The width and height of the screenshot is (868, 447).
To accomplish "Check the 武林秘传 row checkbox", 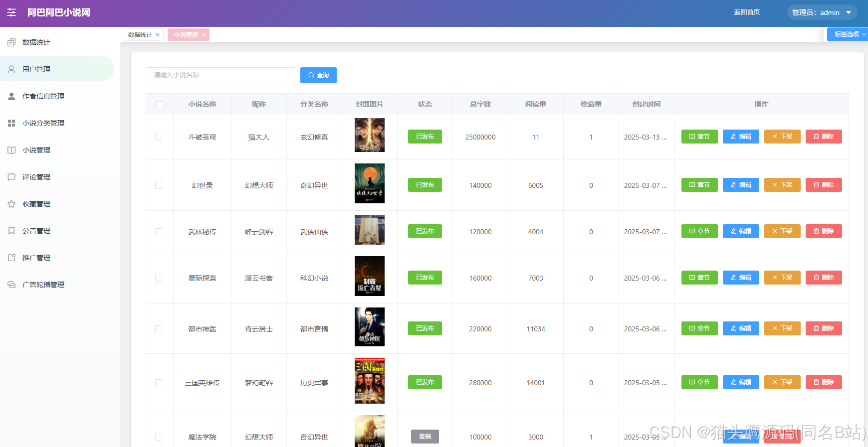I will coord(159,232).
